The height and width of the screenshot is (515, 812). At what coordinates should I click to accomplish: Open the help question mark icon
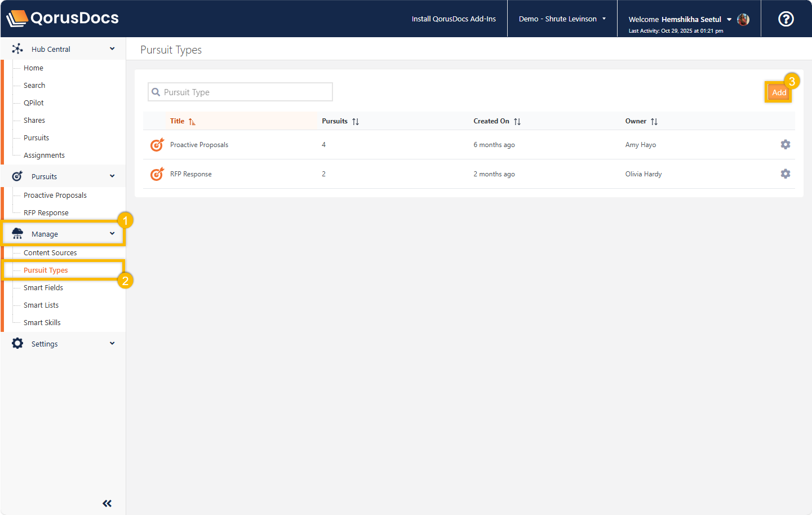click(786, 19)
